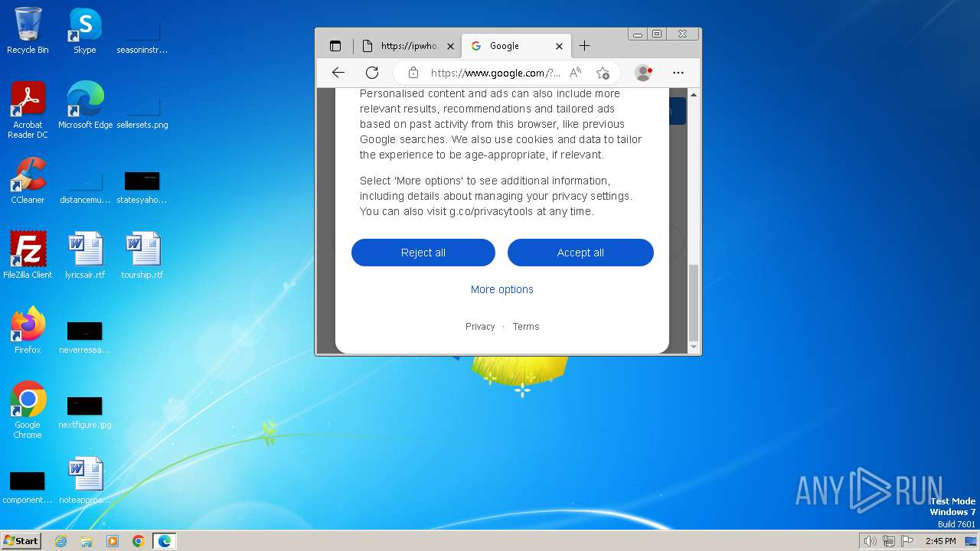Screen dimensions: 980x551
Task: Go back using the browser back arrow
Action: click(x=338, y=73)
